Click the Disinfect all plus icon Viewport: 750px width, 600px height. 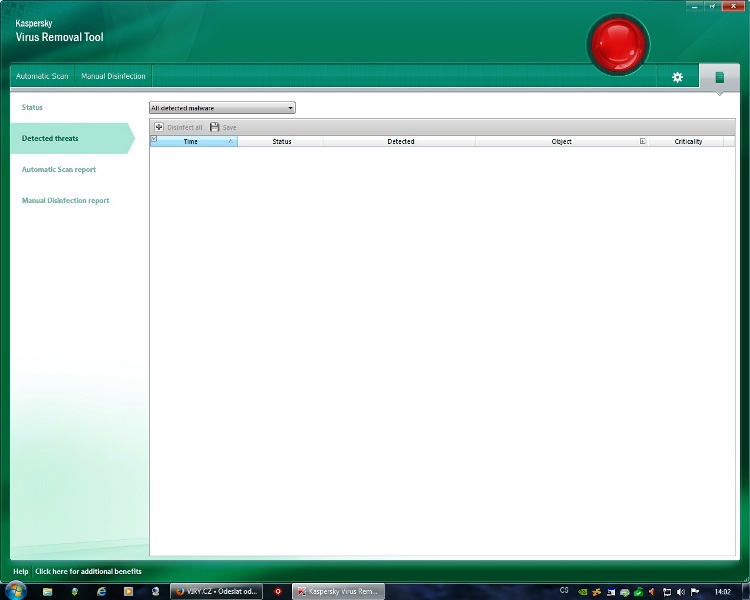click(x=159, y=128)
